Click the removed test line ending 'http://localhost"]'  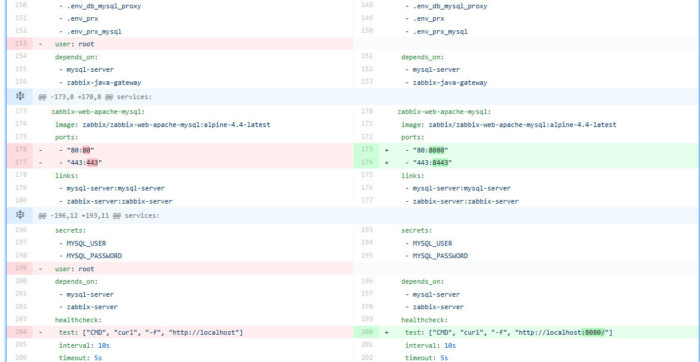coord(180,332)
